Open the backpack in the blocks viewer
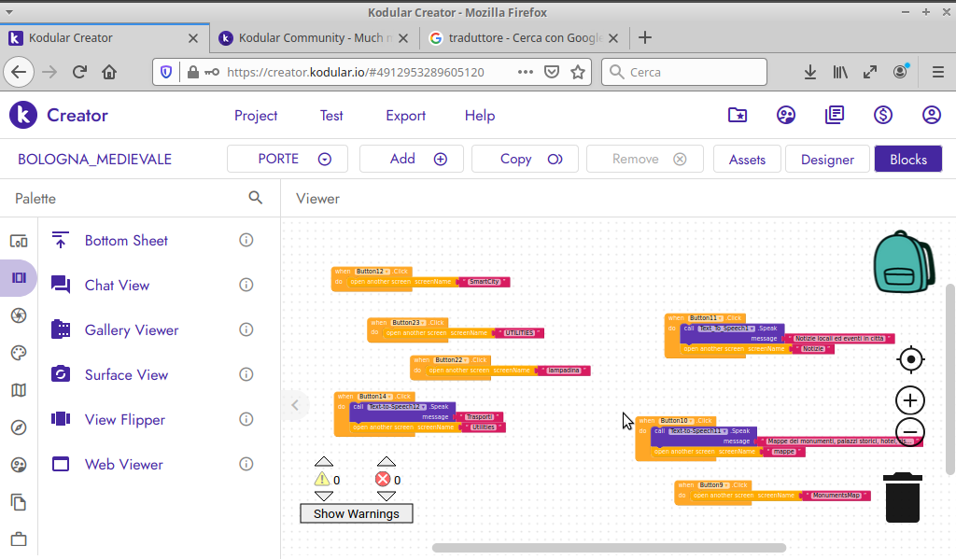Image resolution: width=956 pixels, height=560 pixels. pyautogui.click(x=904, y=261)
